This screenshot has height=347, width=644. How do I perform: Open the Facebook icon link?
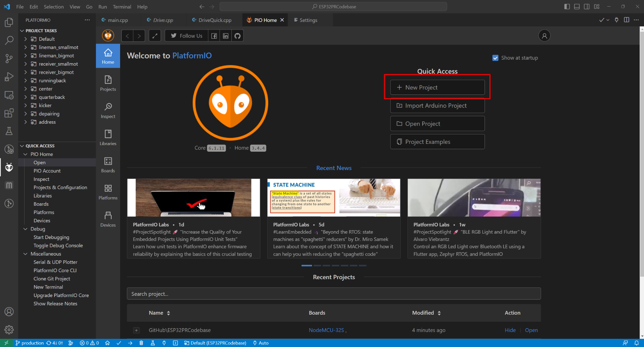coord(214,36)
